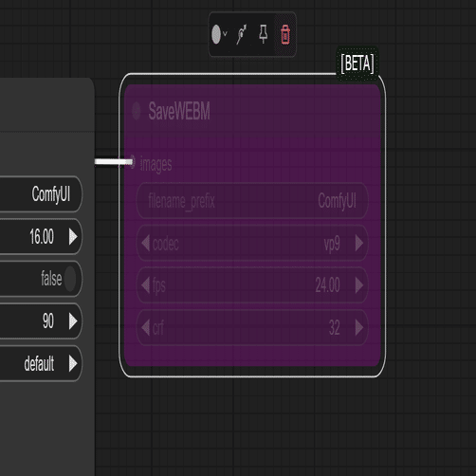Screen dimensions: 476x476
Task: Click the images input socket
Action: (132, 161)
